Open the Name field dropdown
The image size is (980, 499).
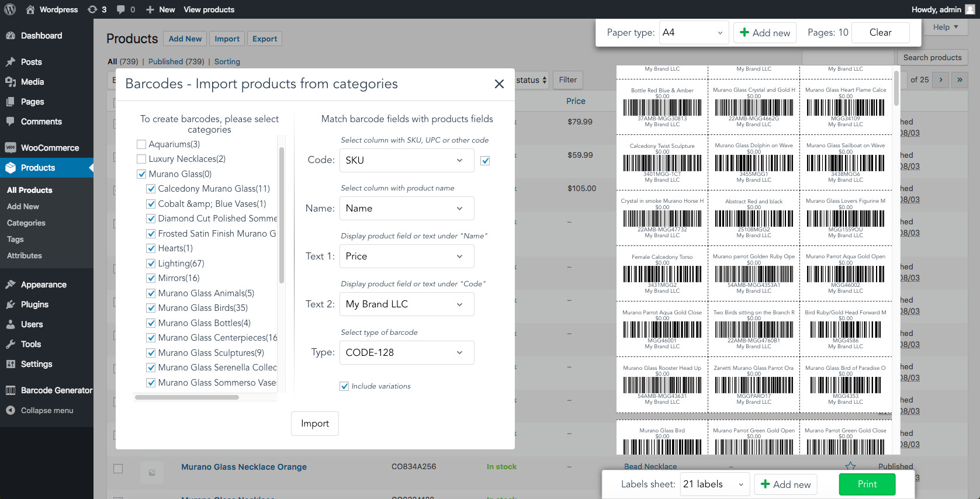click(407, 208)
